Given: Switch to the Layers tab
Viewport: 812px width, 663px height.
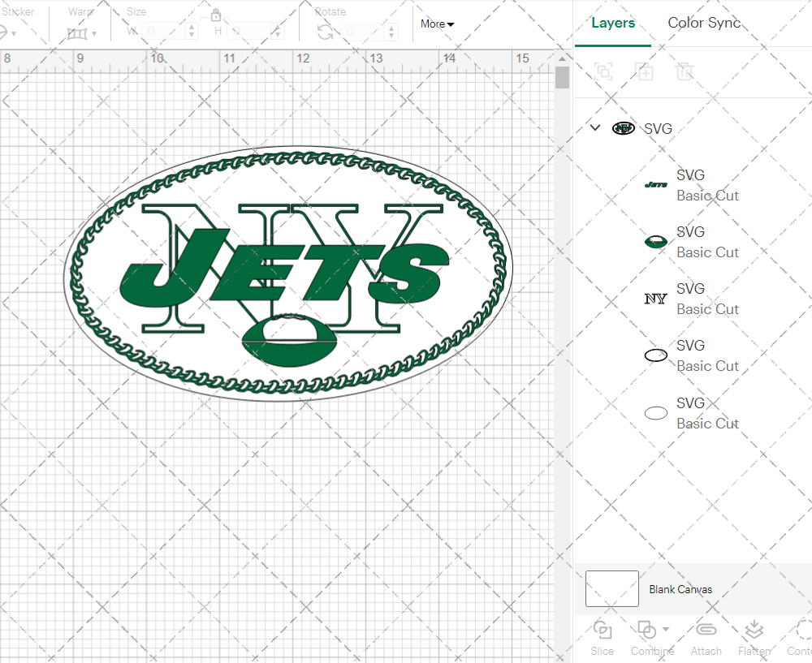Looking at the screenshot, I should (613, 23).
